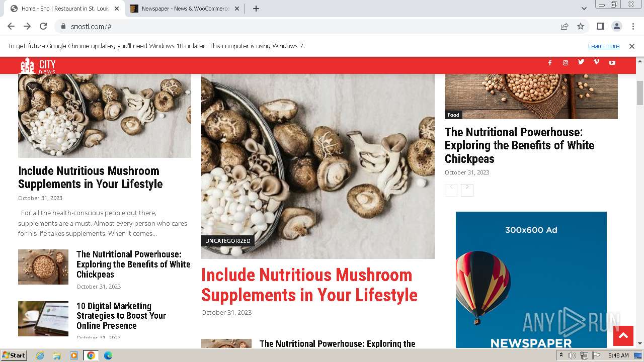Screen dimensions: 644x362
Task: Click the chickpeas thumbnail in left list
Action: 43,267
